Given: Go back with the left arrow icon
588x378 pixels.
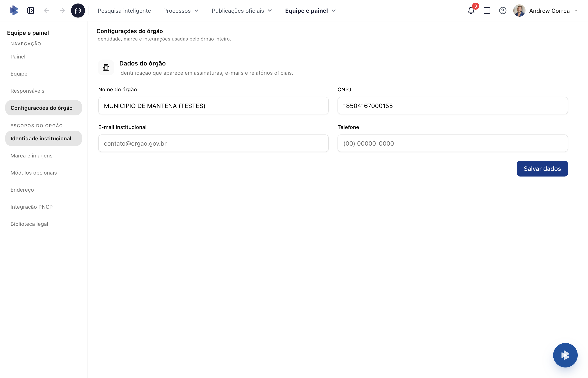Looking at the screenshot, I should (46, 11).
